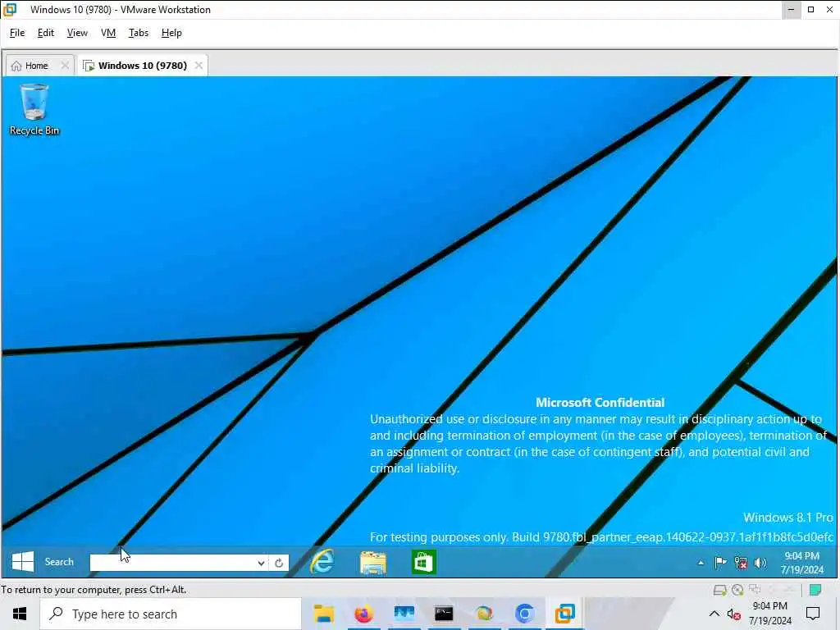Screen dimensions: 840x630
Task: Close the Windows 10 (9780) tab
Action: point(199,66)
